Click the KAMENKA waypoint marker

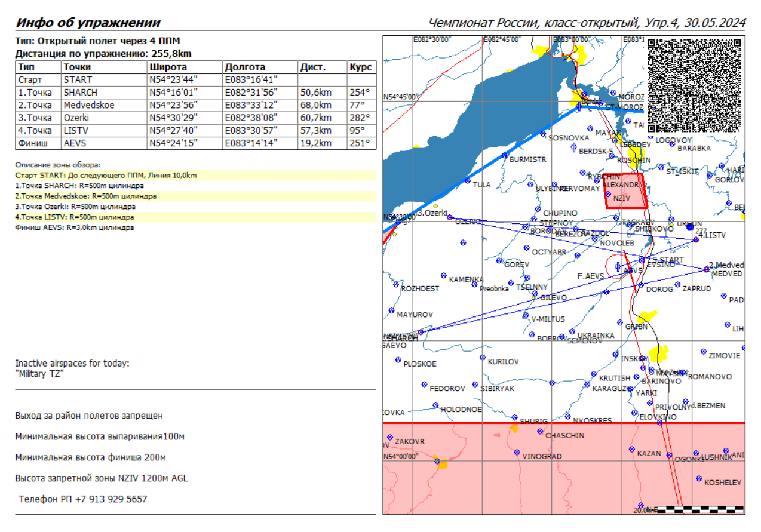[x=444, y=276]
